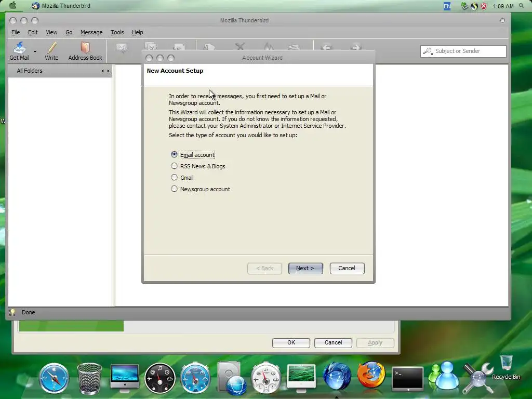Click the EN language indicator in the tray

447,6
